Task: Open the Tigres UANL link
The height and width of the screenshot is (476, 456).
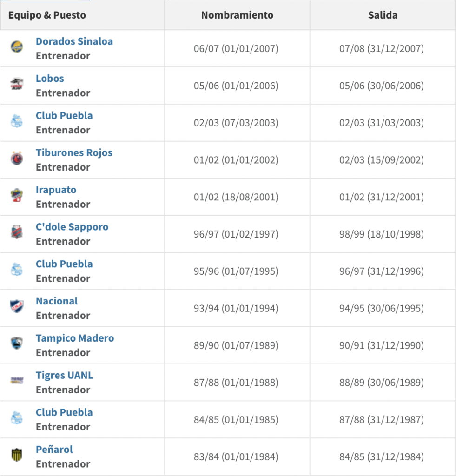Action: pyautogui.click(x=64, y=376)
